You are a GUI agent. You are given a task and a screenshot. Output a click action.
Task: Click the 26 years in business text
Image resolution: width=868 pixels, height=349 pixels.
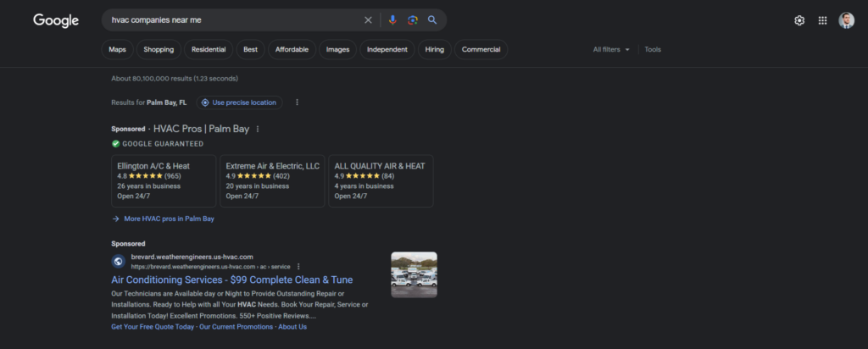149,186
